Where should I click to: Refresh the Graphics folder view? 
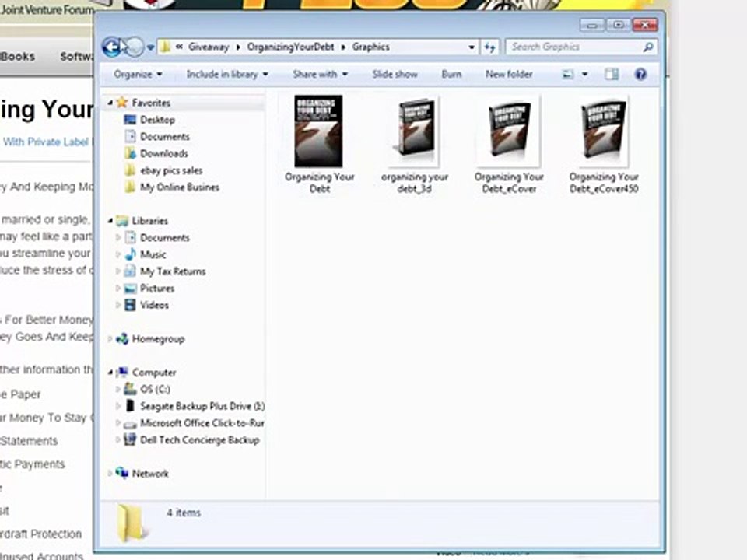click(489, 47)
